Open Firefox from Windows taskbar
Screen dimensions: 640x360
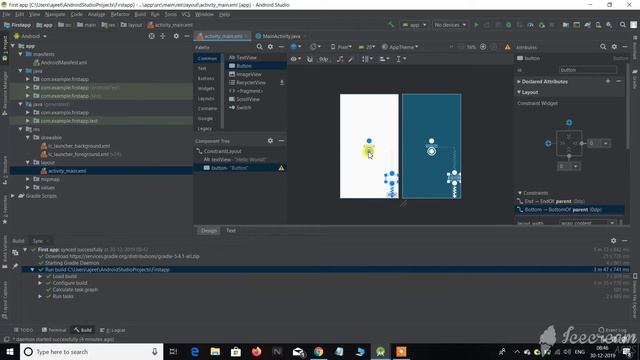256,351
